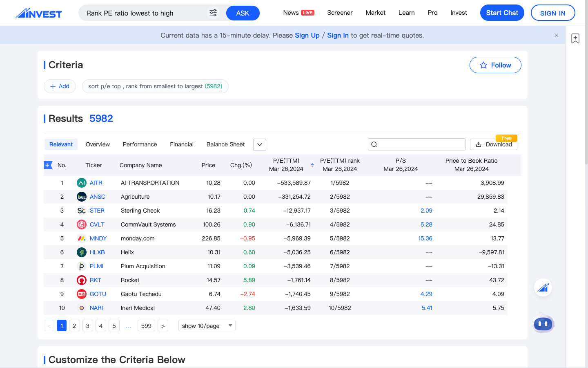Open the filter settings icon inside the search bar
The image size is (588, 368).
coord(213,13)
